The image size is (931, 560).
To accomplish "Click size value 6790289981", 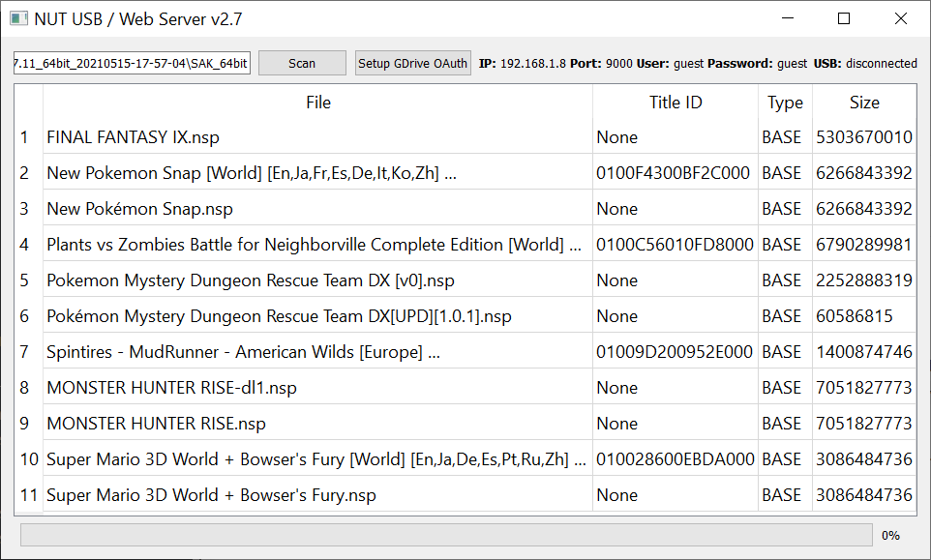I will [x=864, y=245].
